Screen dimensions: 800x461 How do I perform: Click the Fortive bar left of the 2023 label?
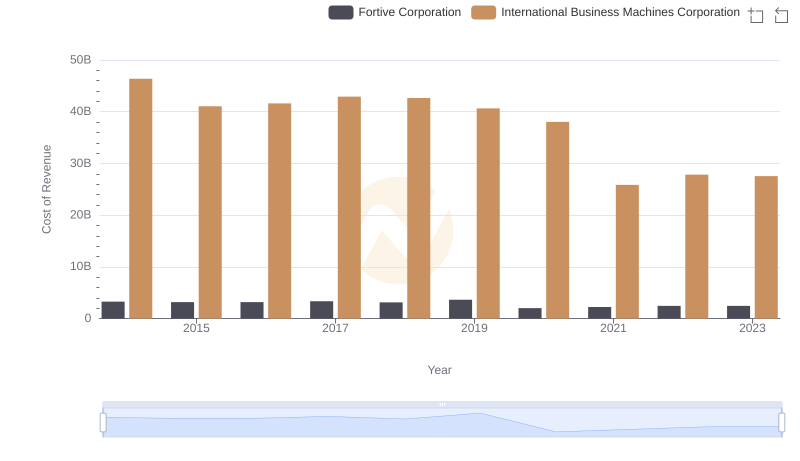(x=738, y=312)
